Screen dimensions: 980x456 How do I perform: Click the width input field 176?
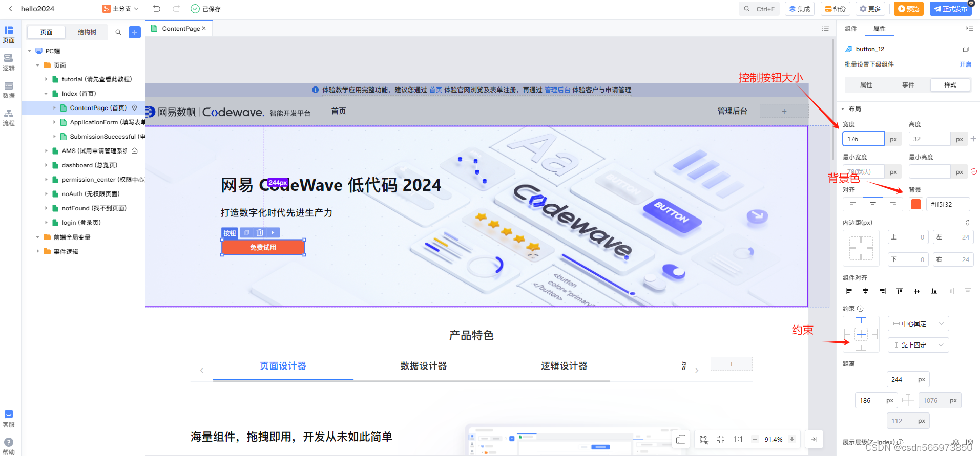tap(864, 139)
